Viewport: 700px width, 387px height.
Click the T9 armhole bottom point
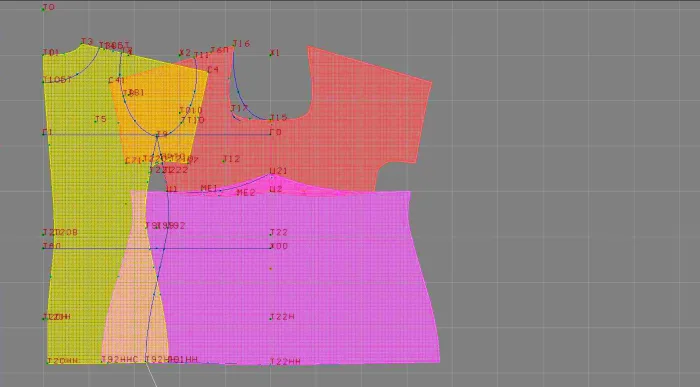click(157, 135)
